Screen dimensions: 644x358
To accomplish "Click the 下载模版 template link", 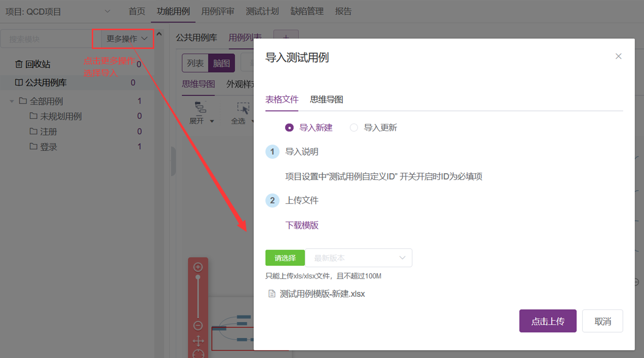I will click(302, 225).
